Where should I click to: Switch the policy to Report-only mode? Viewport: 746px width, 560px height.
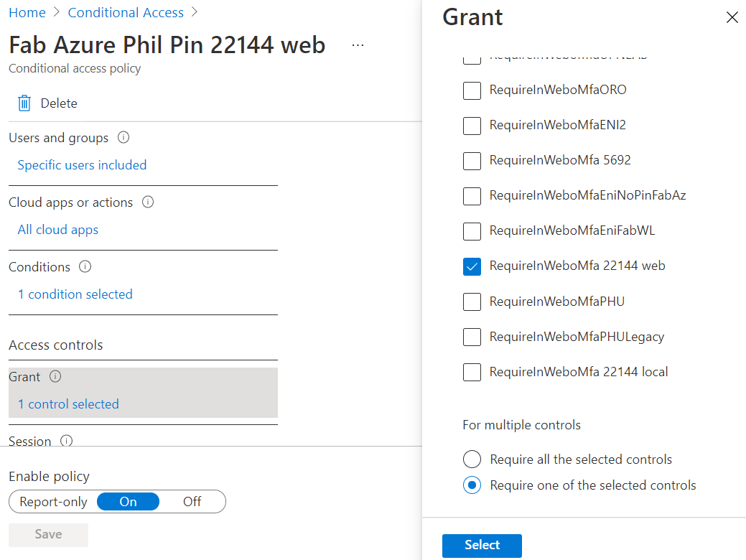[54, 501]
